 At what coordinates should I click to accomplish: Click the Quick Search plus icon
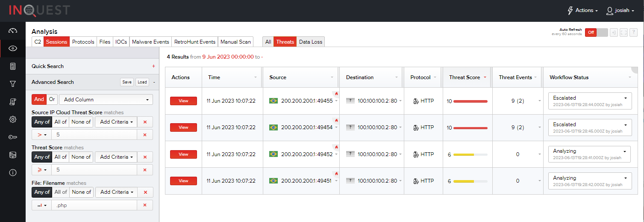point(153,66)
